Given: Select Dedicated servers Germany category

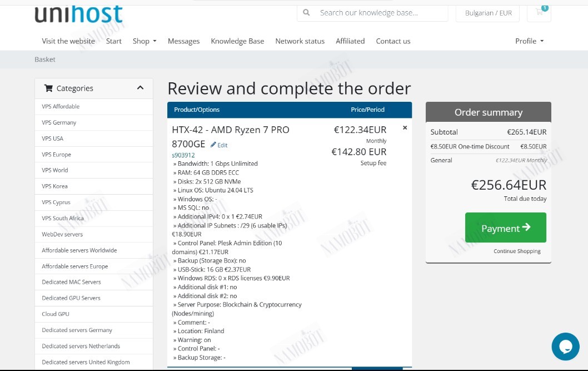Looking at the screenshot, I should pos(94,330).
